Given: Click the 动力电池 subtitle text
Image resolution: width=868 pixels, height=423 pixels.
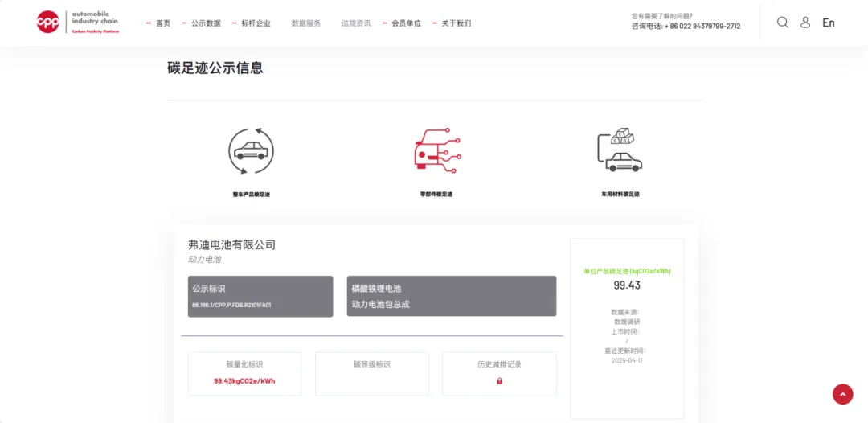Looking at the screenshot, I should coord(204,259).
